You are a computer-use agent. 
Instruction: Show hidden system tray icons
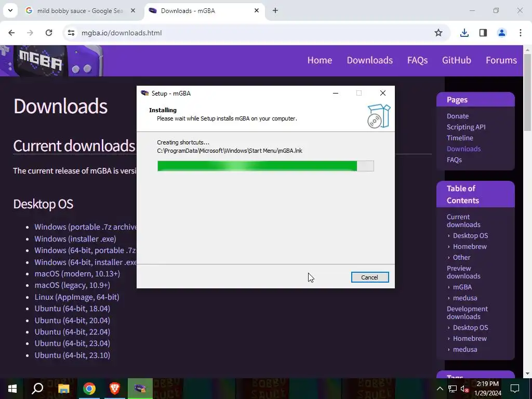[x=440, y=389]
